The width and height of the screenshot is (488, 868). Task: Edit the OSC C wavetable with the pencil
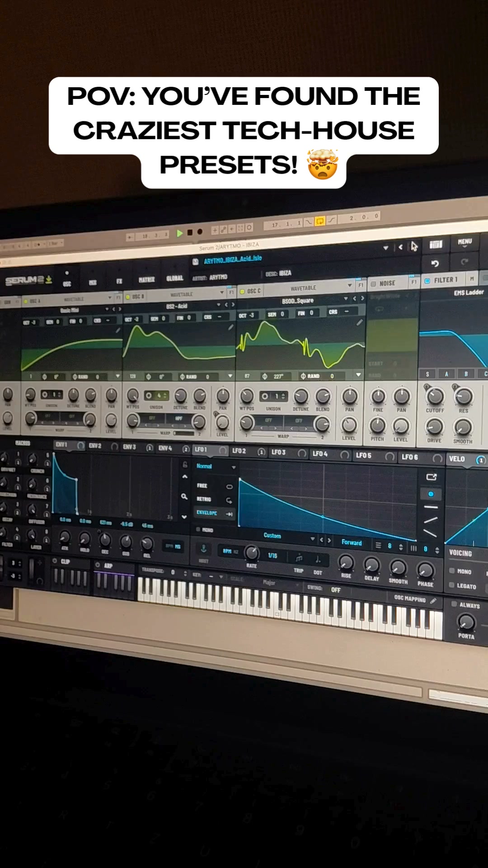(x=359, y=322)
